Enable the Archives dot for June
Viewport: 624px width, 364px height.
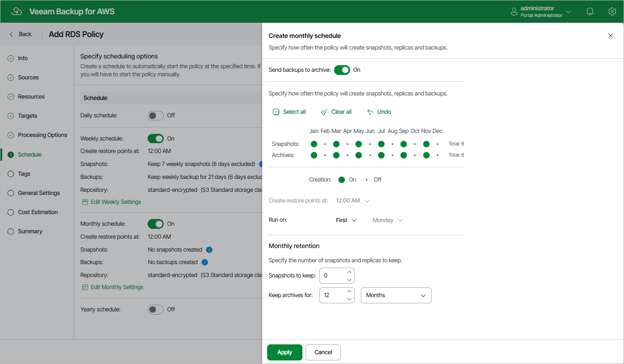click(370, 155)
